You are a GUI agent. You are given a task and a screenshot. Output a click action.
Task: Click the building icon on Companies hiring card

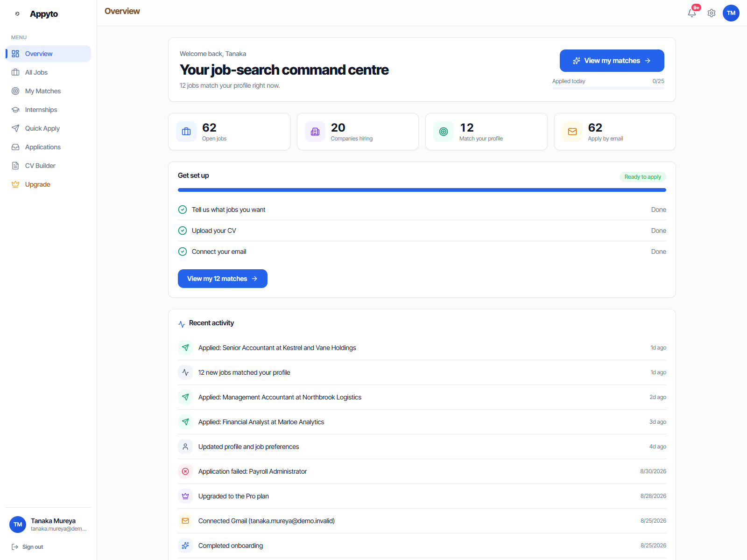click(x=315, y=132)
